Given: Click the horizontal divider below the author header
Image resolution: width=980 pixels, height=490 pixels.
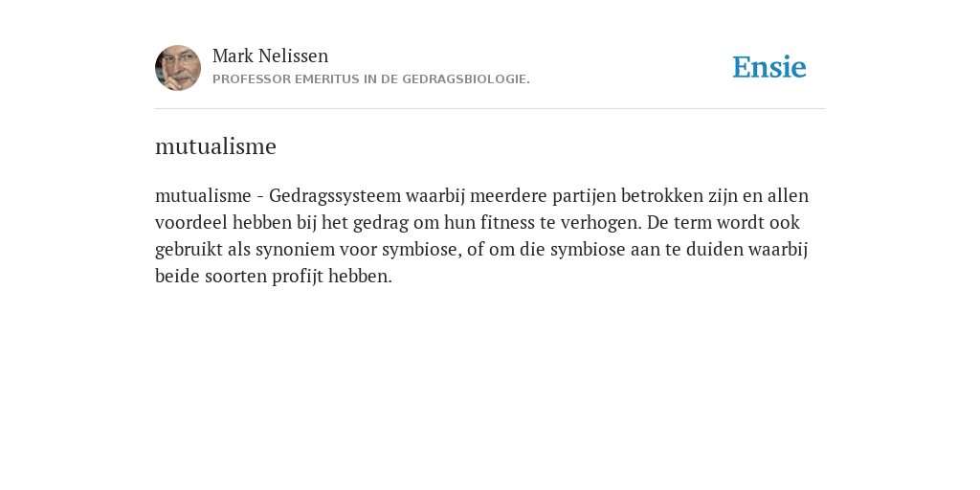Looking at the screenshot, I should point(490,109).
